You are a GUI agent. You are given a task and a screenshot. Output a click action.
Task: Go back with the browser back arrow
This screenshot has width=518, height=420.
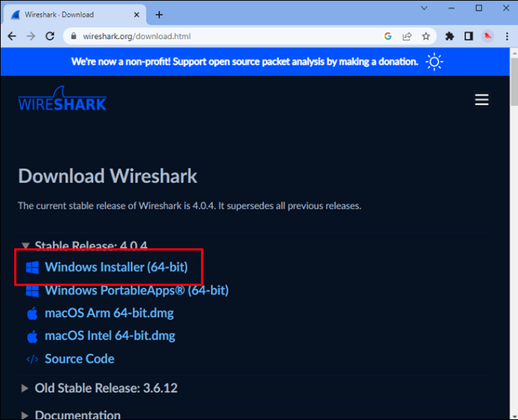(12, 36)
